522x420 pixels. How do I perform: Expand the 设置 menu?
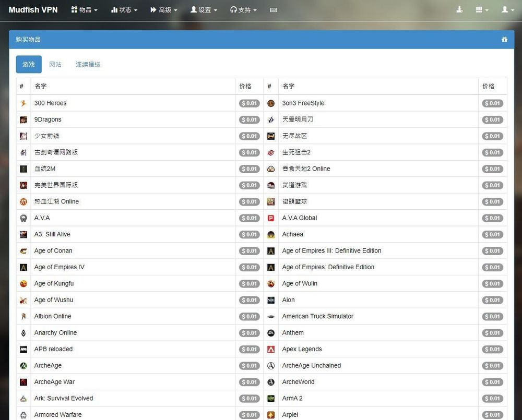click(204, 10)
